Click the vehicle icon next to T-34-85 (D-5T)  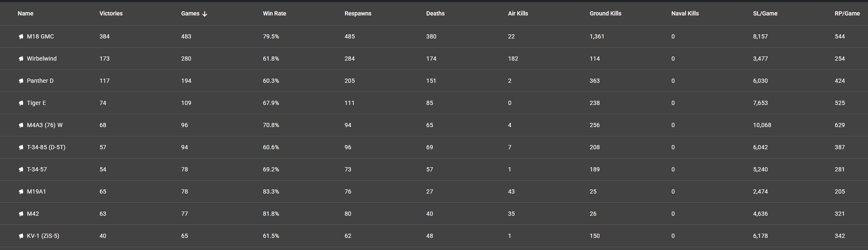point(21,148)
